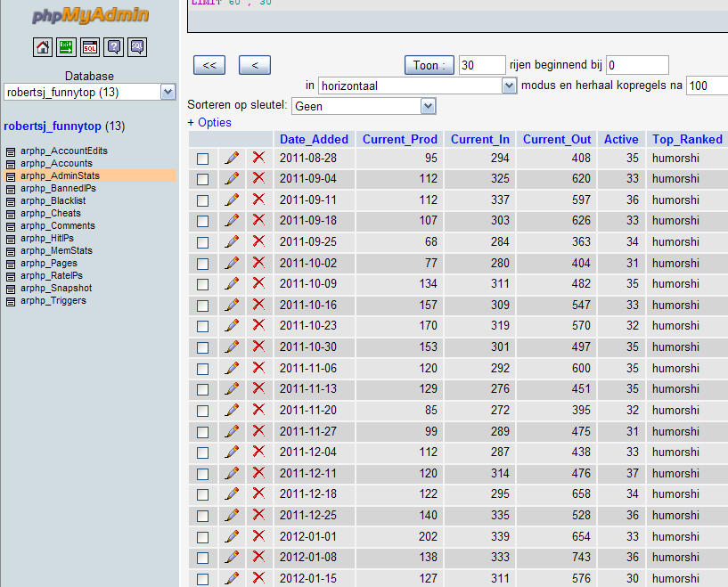Open the SQL documentation icon
The width and height of the screenshot is (728, 587).
(137, 47)
